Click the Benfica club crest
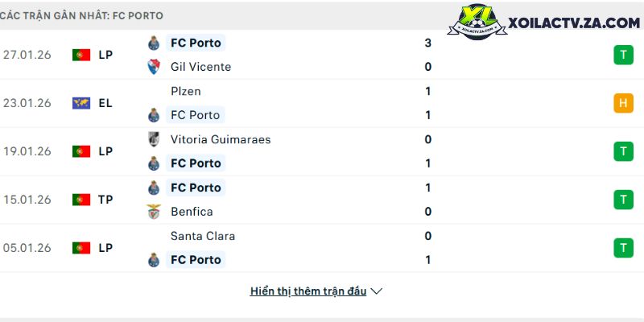Screen dimensions: 644x322 (153, 212)
